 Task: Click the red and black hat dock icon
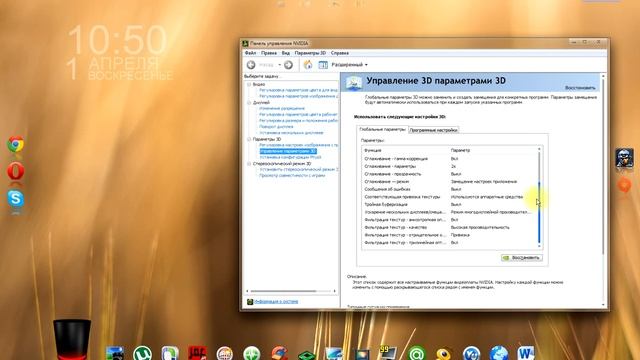coord(72,339)
